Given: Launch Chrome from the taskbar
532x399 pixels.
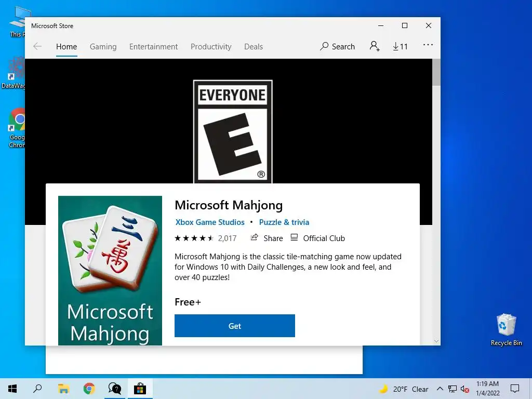Looking at the screenshot, I should 89,389.
